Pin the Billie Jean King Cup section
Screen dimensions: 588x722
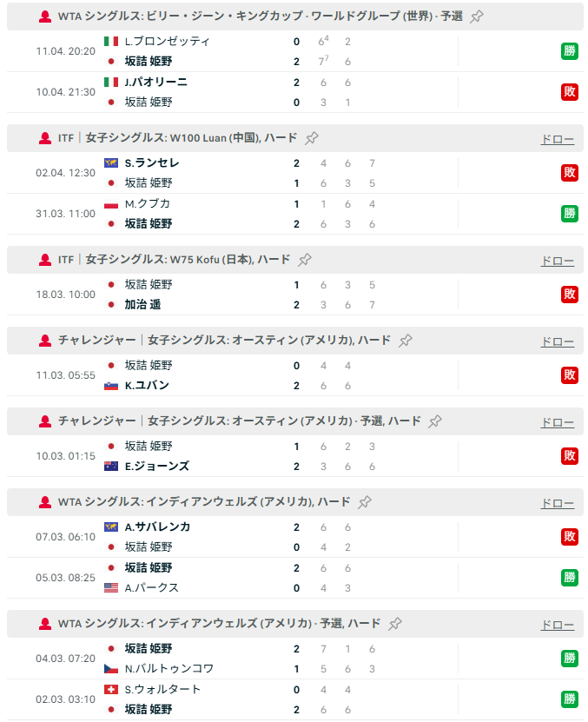[x=477, y=17]
